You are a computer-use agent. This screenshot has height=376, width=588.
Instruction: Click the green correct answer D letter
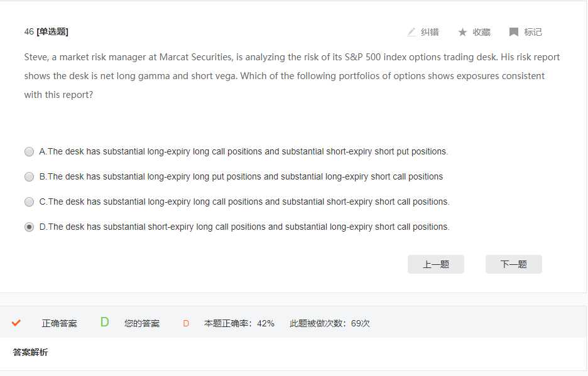tap(105, 322)
